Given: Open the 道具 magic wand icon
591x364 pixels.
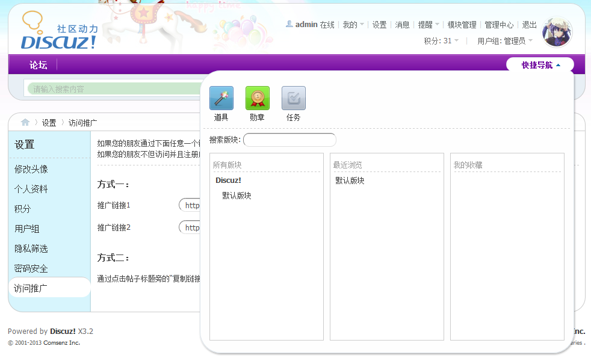Looking at the screenshot, I should click(221, 98).
